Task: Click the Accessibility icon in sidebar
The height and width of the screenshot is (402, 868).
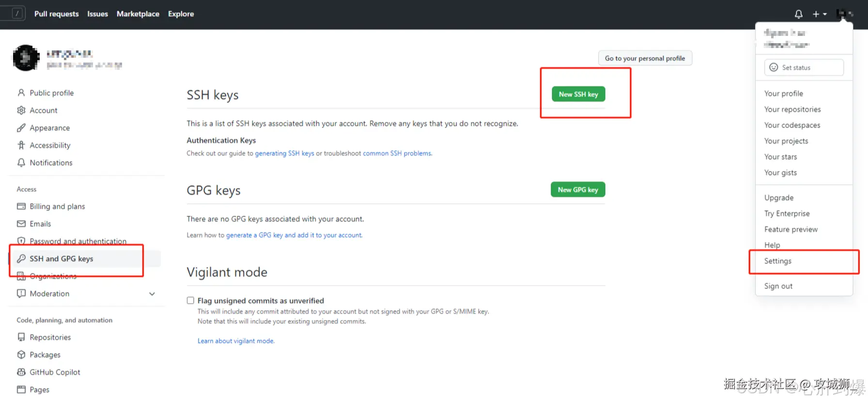Action: (x=21, y=145)
